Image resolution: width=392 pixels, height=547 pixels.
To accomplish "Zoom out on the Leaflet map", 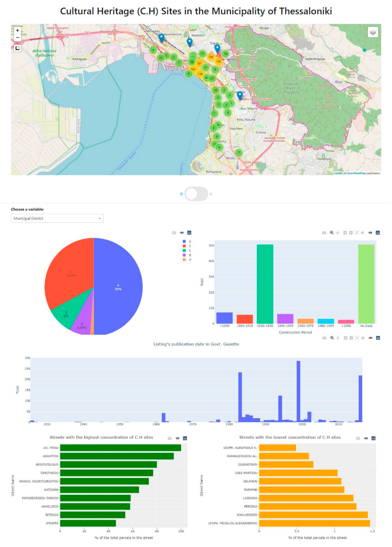I will point(17,38).
